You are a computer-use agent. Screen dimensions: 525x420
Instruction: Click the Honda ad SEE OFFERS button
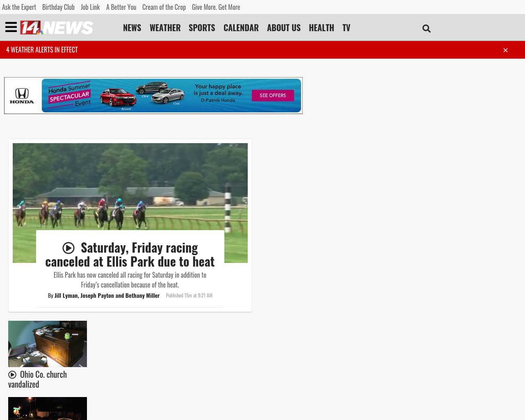272,95
